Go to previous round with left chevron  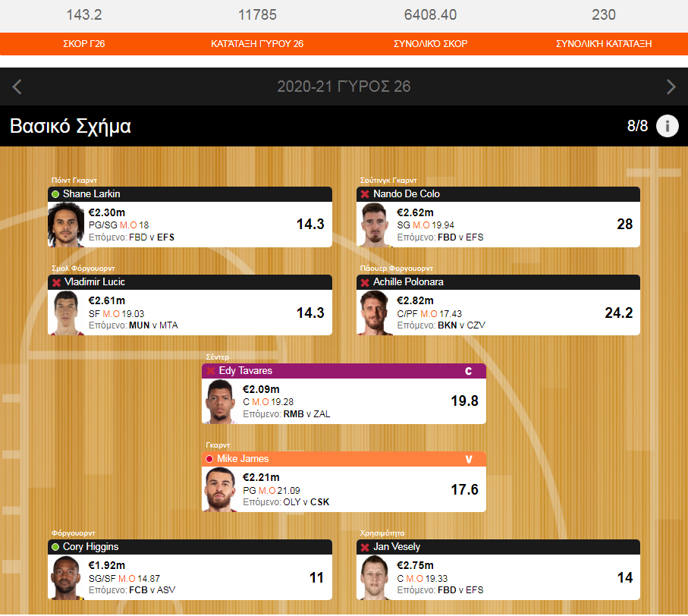(x=17, y=86)
